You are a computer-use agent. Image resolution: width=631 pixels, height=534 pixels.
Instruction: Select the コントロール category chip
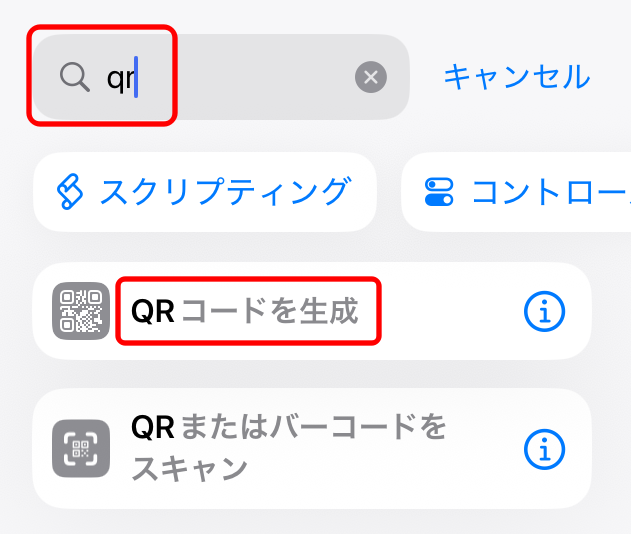pyautogui.click(x=516, y=192)
